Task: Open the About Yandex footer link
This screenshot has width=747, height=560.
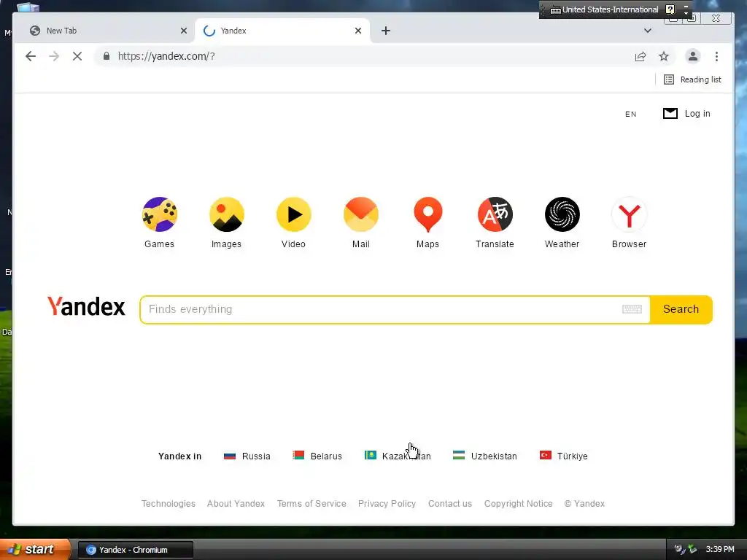Action: pyautogui.click(x=236, y=503)
